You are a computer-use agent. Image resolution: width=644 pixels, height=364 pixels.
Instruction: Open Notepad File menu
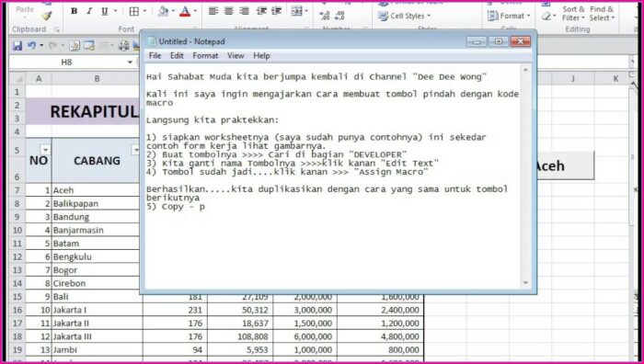point(155,56)
